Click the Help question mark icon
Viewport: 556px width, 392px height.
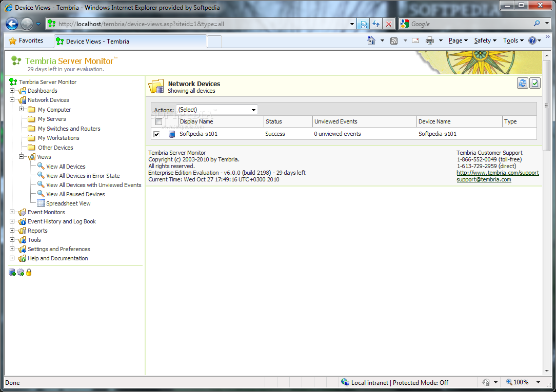coord(532,40)
